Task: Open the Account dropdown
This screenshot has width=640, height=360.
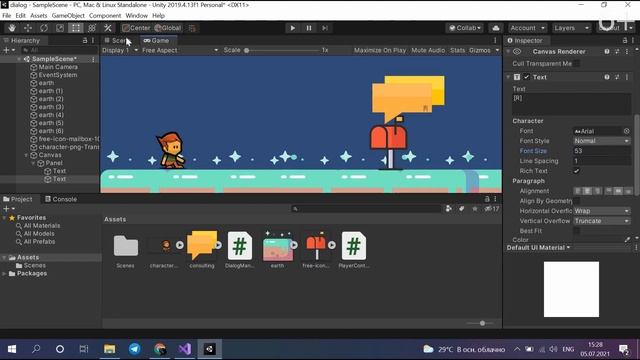Action: [527, 28]
